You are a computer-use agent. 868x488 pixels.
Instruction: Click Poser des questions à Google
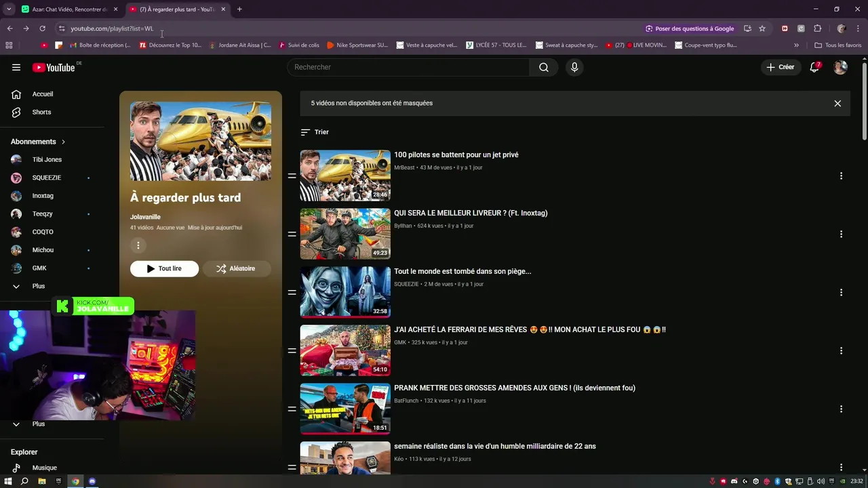coord(690,28)
